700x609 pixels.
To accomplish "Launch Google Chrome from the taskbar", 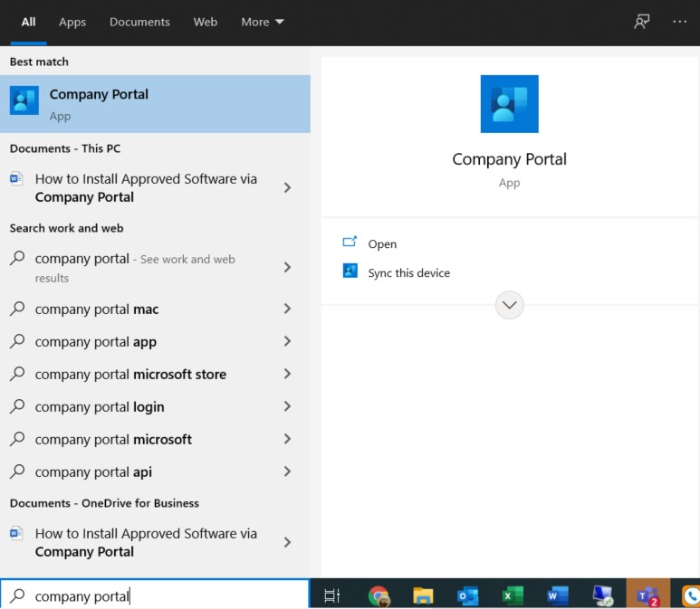I will point(379,595).
